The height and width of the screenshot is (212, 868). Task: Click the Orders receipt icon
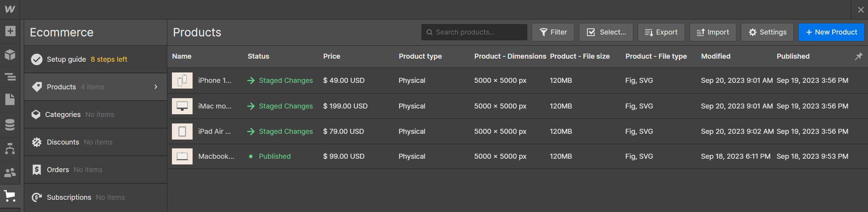click(37, 170)
